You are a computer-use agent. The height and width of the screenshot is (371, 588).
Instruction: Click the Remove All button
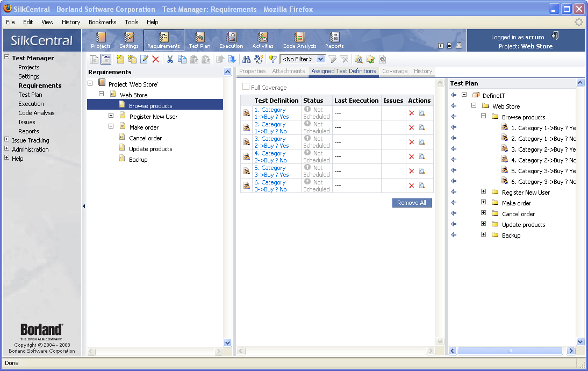point(412,203)
